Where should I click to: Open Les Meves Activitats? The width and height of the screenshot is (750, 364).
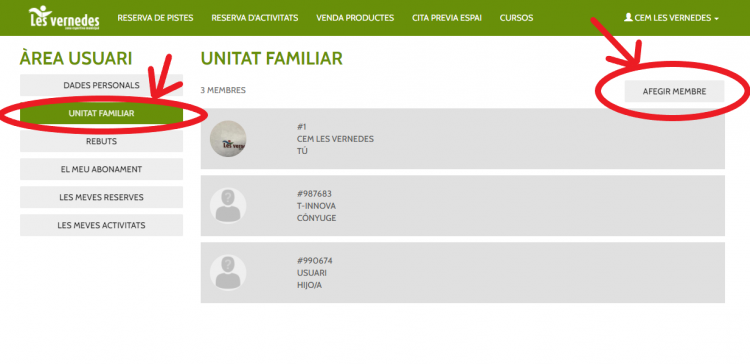pos(101,225)
